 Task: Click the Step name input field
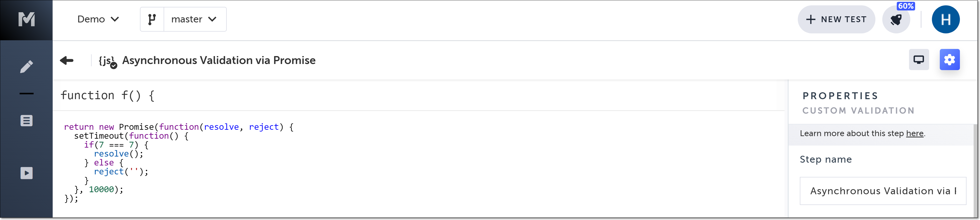[x=883, y=191]
